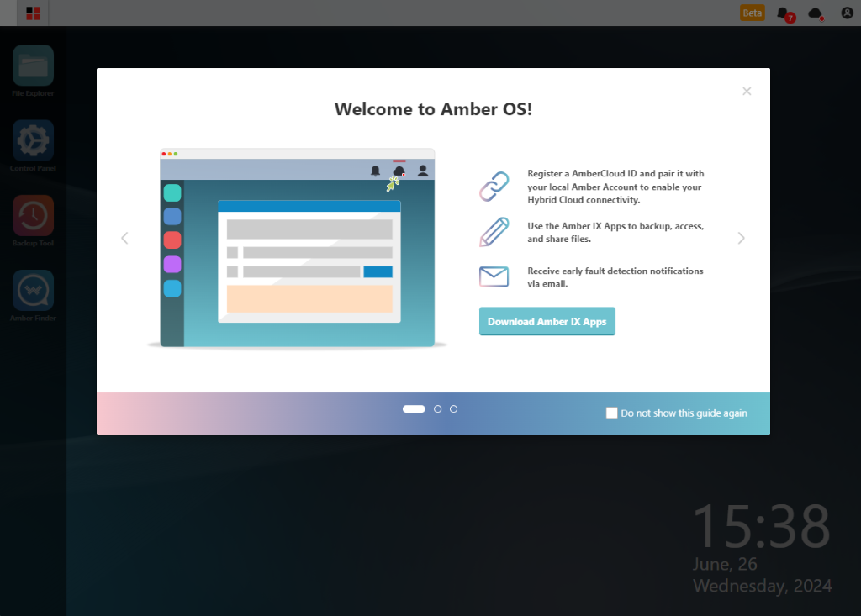Viewport: 861px width, 616px height.
Task: Click the Receive early fault detection text
Action: 615,277
